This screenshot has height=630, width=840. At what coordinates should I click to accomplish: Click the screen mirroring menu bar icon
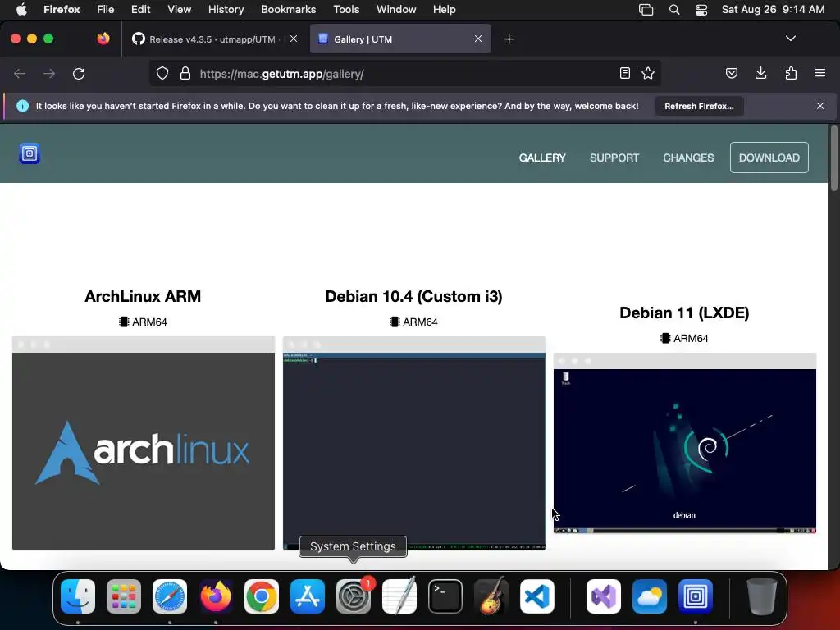click(646, 10)
